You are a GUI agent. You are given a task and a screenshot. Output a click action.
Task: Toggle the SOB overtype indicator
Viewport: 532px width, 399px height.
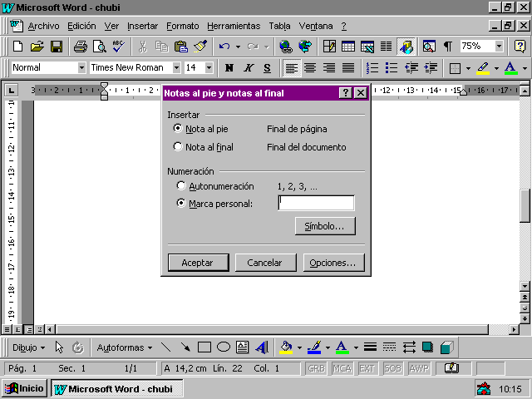pyautogui.click(x=392, y=368)
